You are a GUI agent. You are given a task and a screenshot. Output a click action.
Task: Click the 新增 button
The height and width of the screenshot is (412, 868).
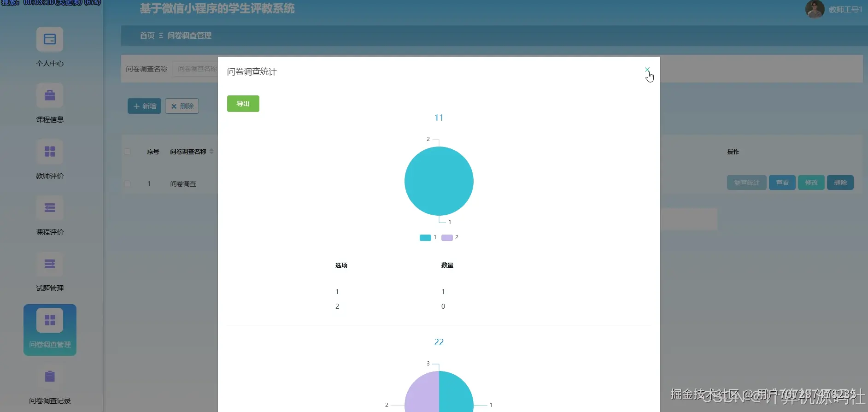click(144, 106)
